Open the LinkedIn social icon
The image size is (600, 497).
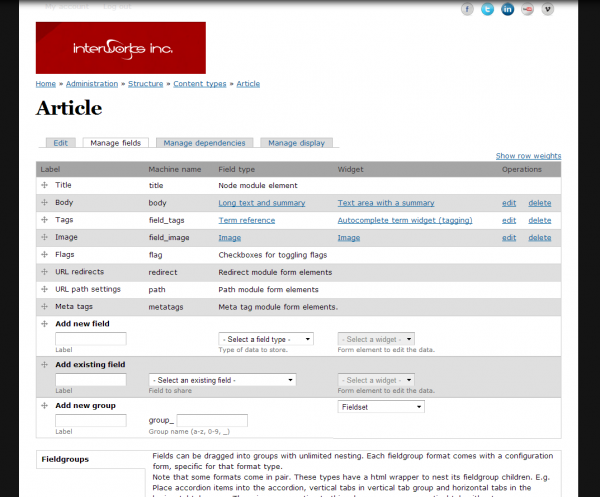tap(507, 9)
